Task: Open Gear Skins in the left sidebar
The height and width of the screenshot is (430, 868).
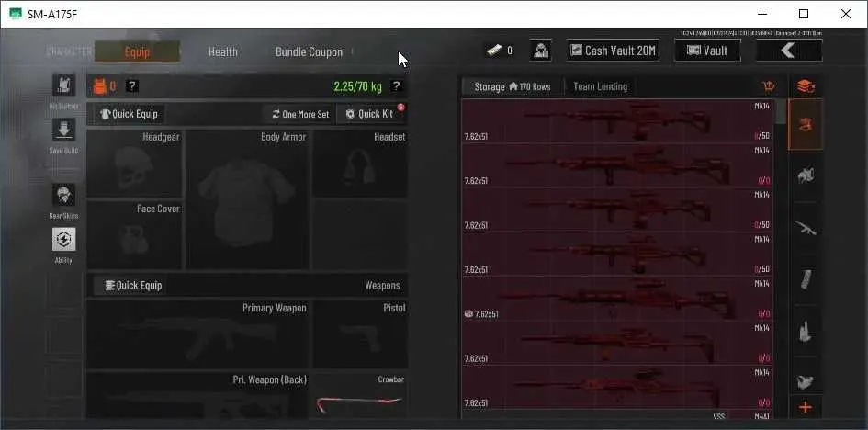Action: 63,196
